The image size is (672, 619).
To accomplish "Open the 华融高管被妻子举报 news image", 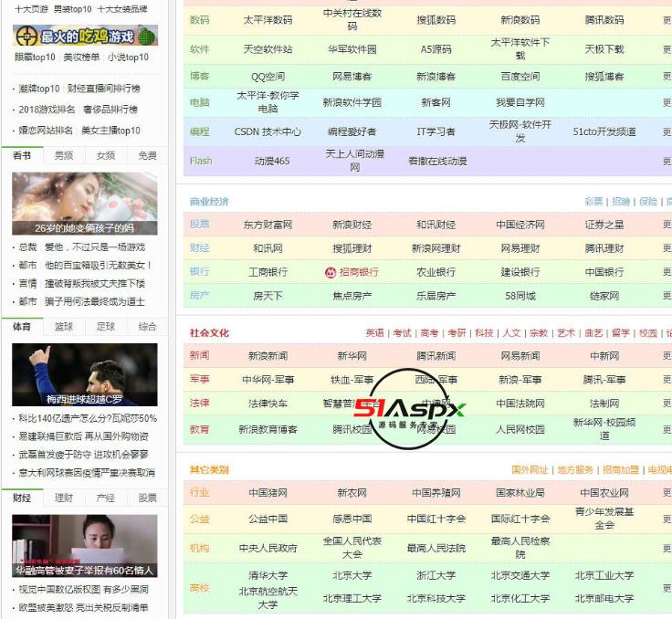I will pyautogui.click(x=85, y=546).
